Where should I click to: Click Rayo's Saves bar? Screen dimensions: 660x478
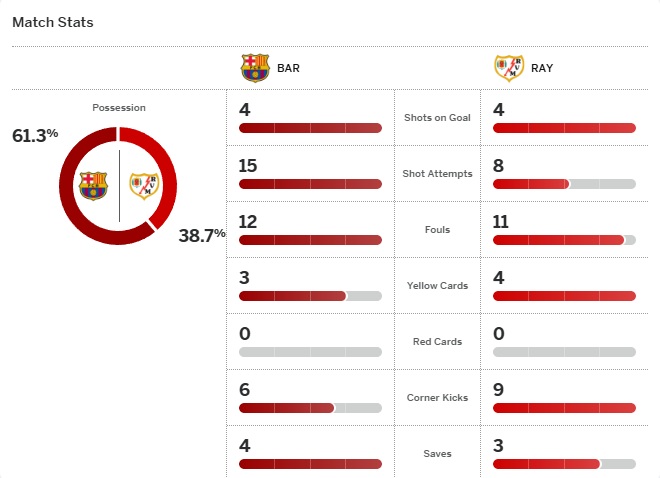564,464
